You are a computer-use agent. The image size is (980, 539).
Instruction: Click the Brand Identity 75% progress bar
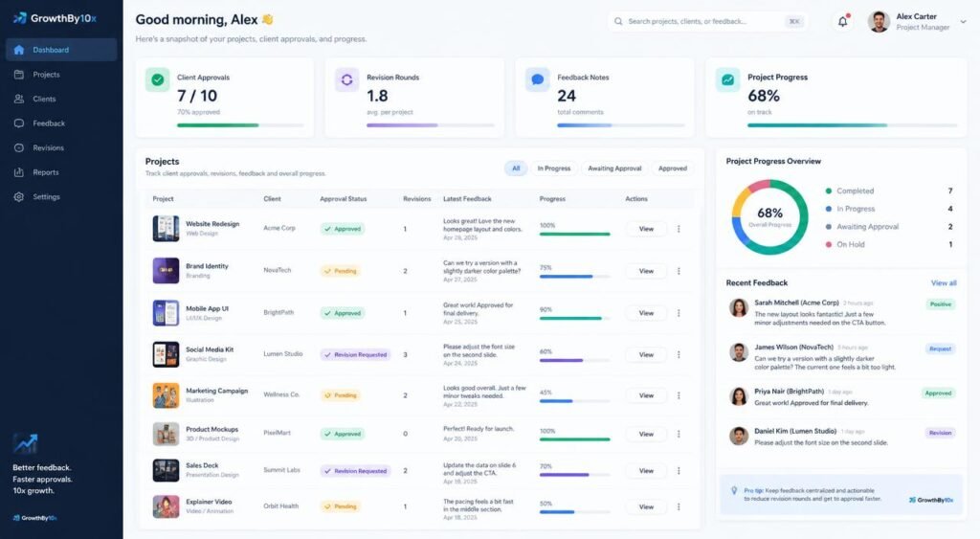575,277
